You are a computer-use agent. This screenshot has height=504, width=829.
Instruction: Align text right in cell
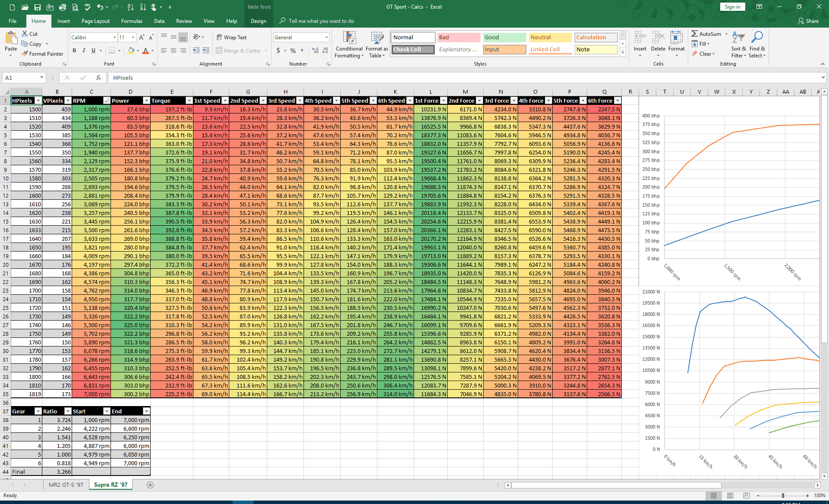coord(183,50)
